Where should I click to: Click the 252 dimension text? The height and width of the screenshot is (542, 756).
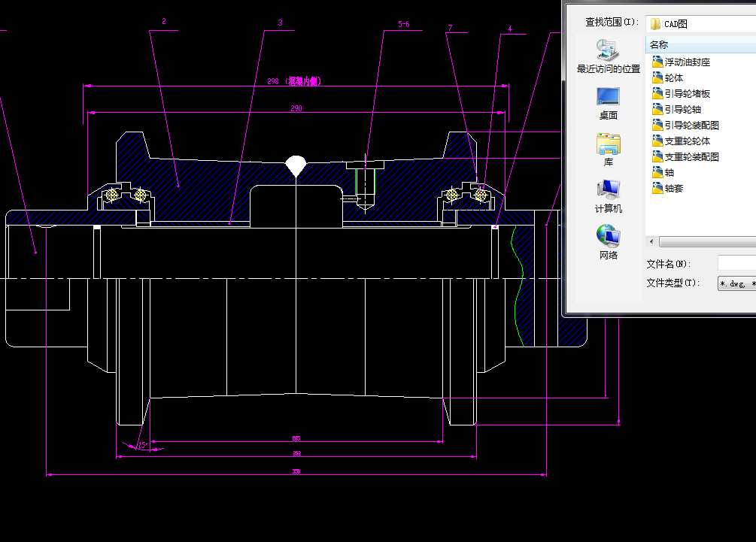pyautogui.click(x=297, y=453)
